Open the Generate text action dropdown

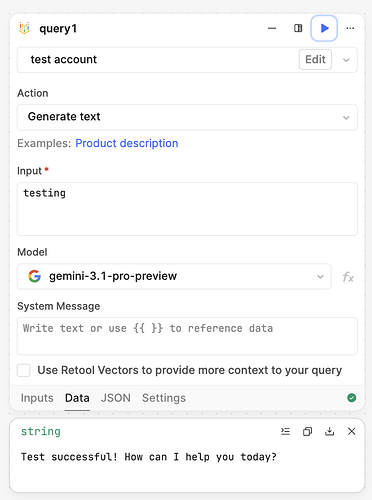coord(187,117)
